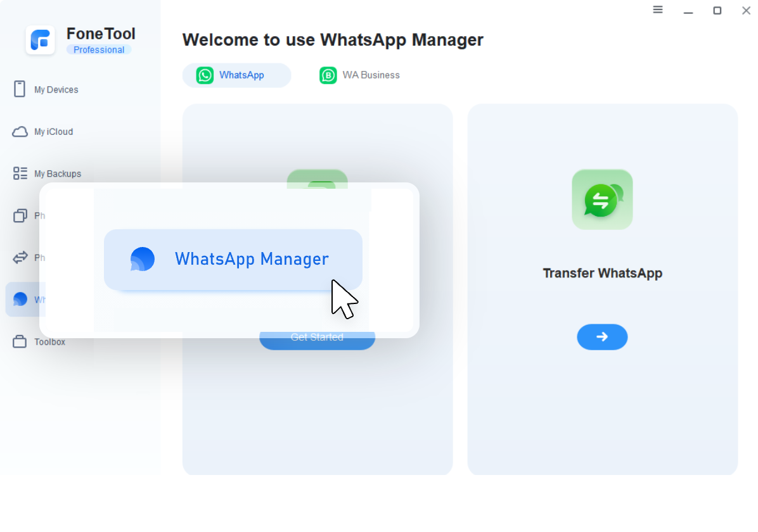Screen dimensions: 758x532
Task: Switch to the WhatsApp tab
Action: (236, 75)
